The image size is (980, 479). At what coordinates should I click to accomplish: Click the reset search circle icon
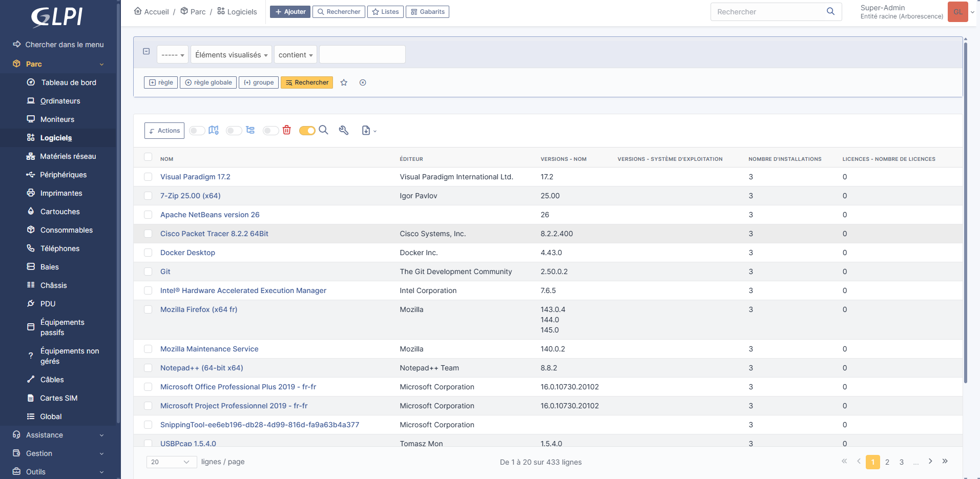363,82
